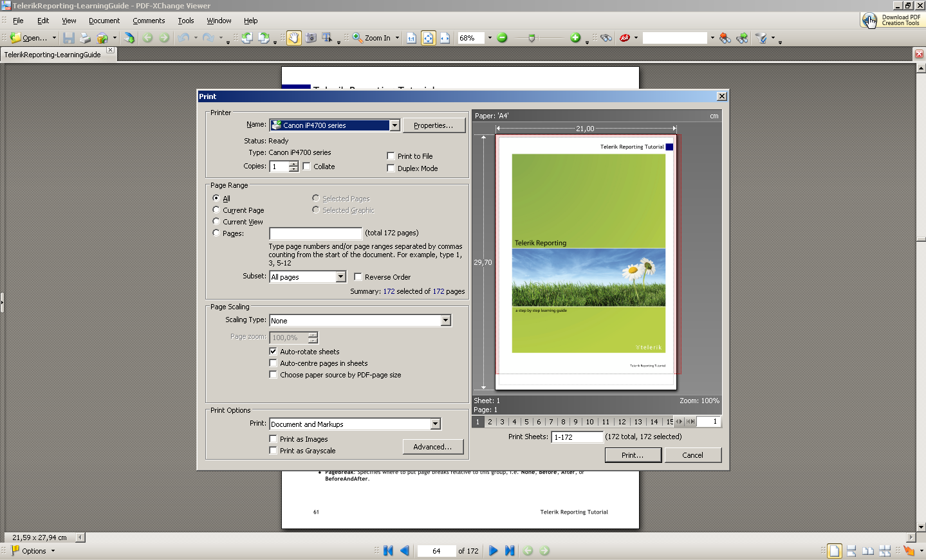Enable Auto-centre pages in sheets
Image resolution: width=926 pixels, height=560 pixels.
pyautogui.click(x=273, y=363)
